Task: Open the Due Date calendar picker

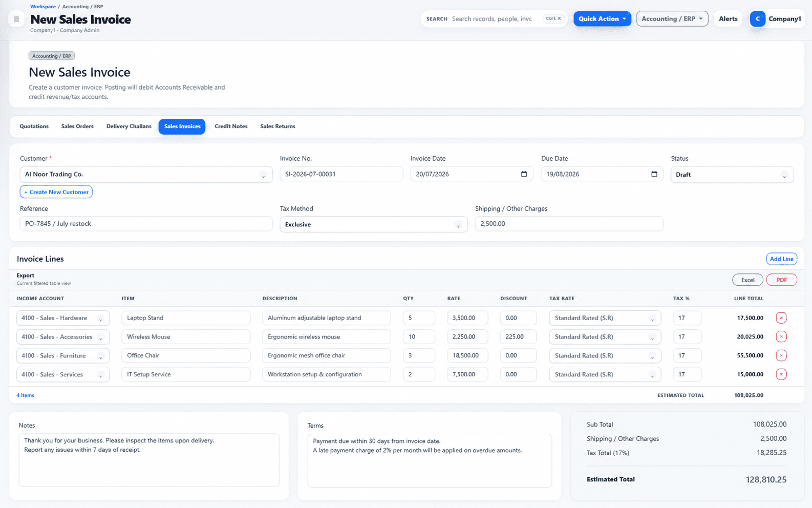Action: [x=654, y=174]
